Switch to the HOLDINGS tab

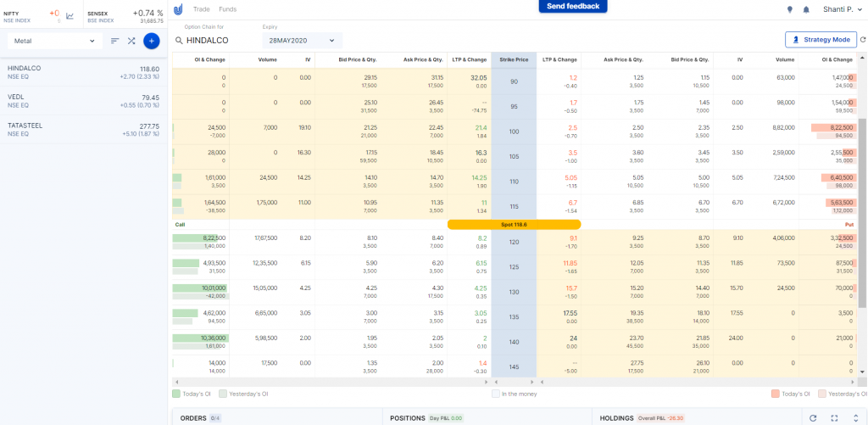617,418
